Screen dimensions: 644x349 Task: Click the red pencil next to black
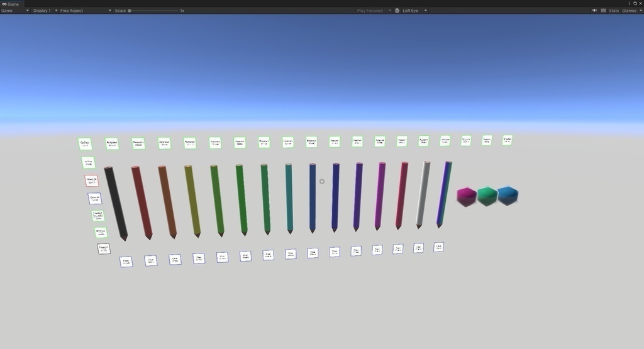(x=142, y=202)
